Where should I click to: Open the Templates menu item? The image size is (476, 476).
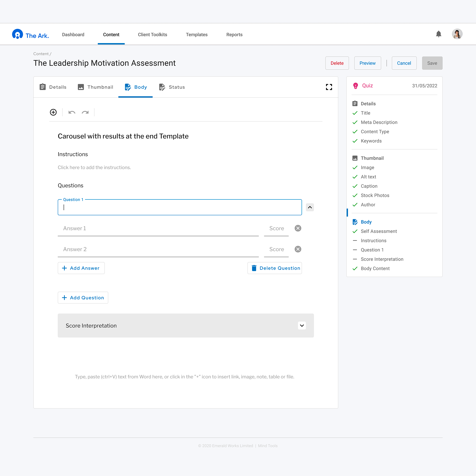point(197,35)
